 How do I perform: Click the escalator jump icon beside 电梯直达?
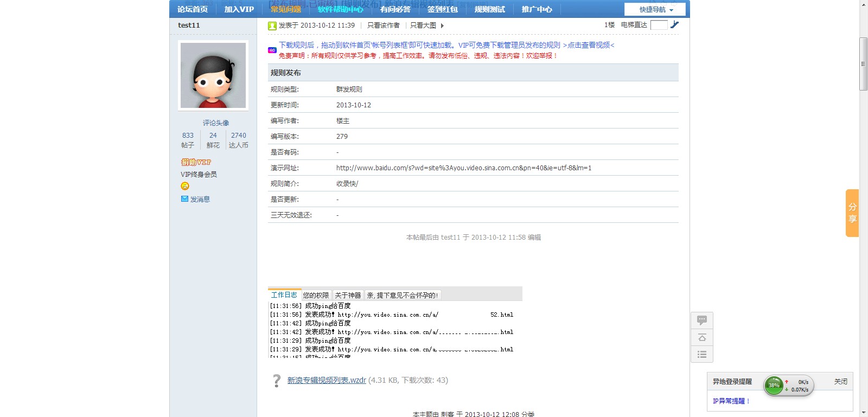[x=674, y=25]
